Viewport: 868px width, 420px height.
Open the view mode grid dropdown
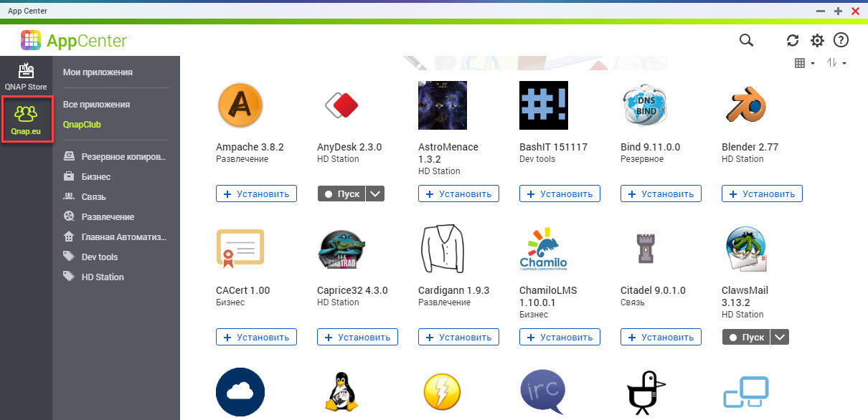[805, 63]
